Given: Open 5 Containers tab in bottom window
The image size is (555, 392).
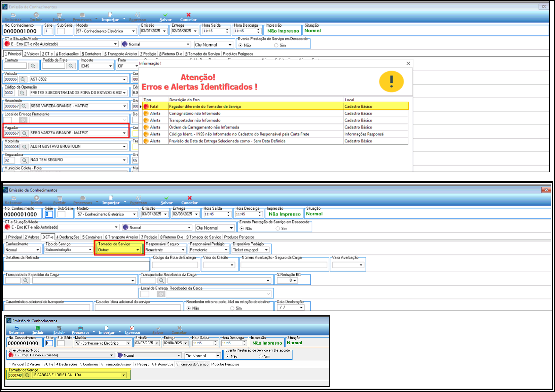Looking at the screenshot, I should [89, 364].
